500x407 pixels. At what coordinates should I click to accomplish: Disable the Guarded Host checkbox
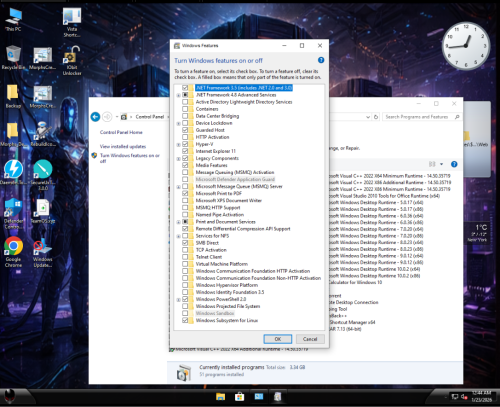point(185,130)
